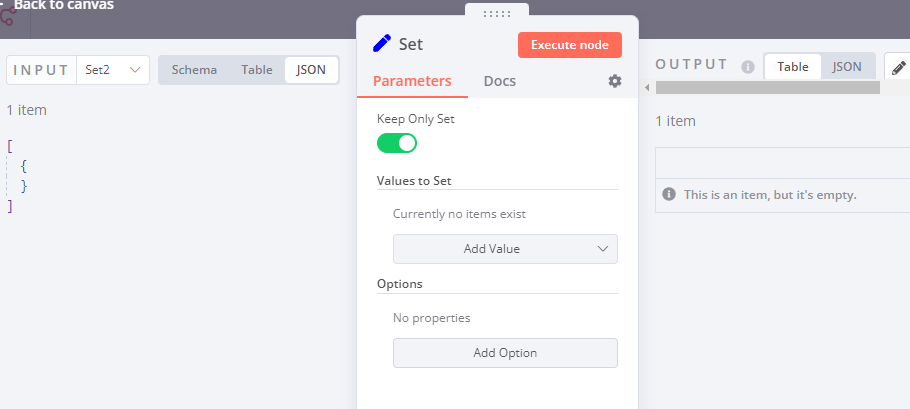Expand the Add Value dropdown

pyautogui.click(x=505, y=249)
